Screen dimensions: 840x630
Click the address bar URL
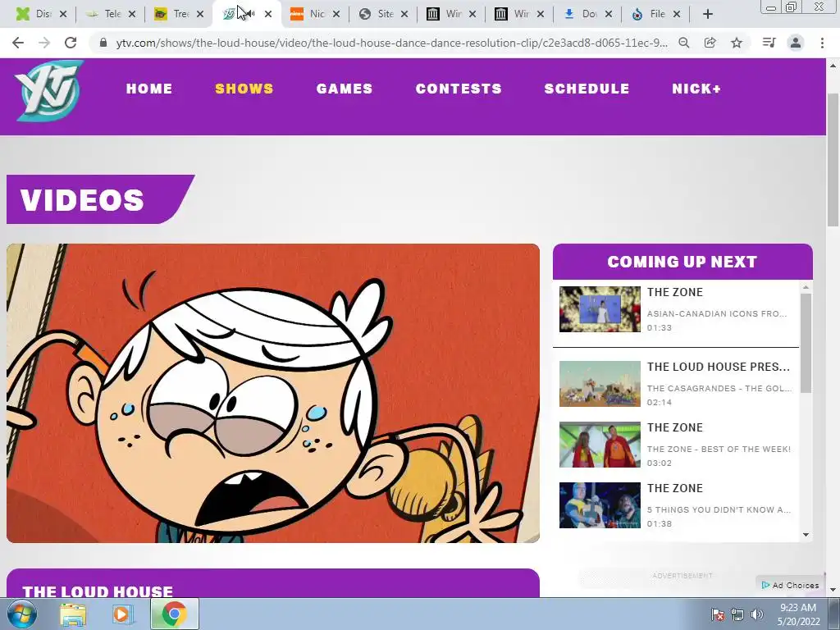tap(391, 43)
